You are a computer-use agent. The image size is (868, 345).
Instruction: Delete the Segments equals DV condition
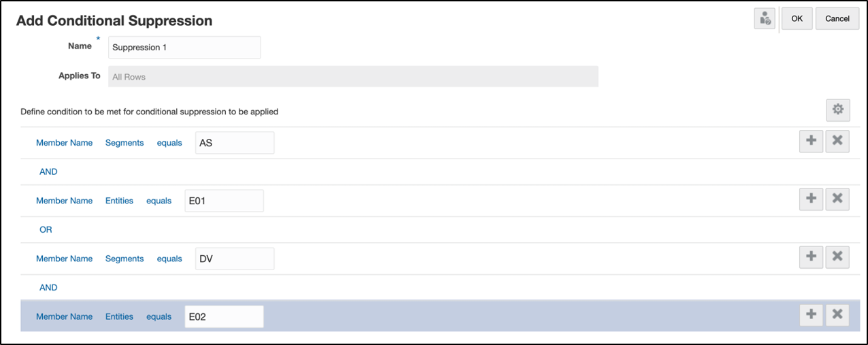[x=837, y=257]
